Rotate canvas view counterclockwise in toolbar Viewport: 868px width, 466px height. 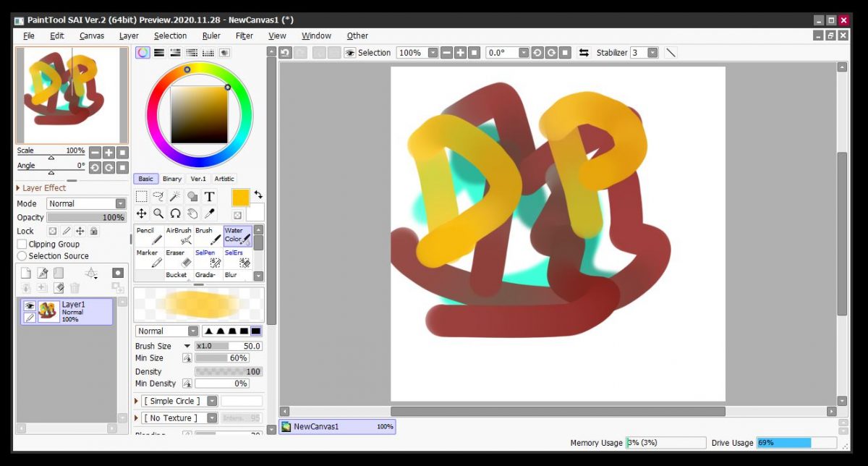pos(537,53)
